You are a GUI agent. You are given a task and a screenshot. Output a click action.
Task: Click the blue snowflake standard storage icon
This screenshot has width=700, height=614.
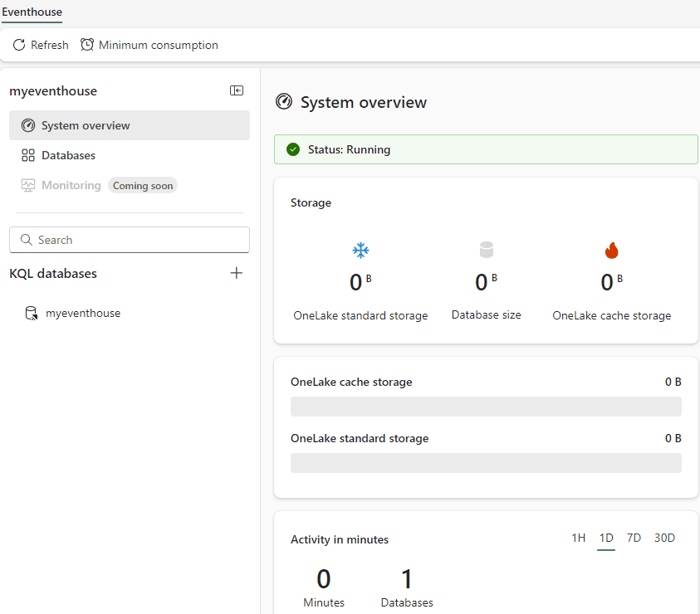(x=360, y=251)
